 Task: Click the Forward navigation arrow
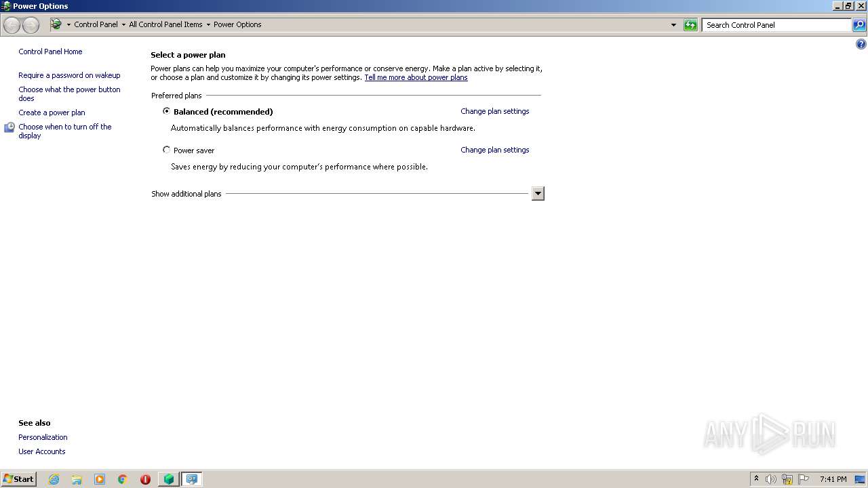(x=31, y=25)
